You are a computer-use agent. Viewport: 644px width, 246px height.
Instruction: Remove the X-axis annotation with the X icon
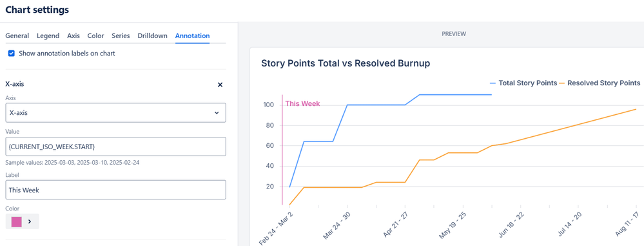coord(220,85)
